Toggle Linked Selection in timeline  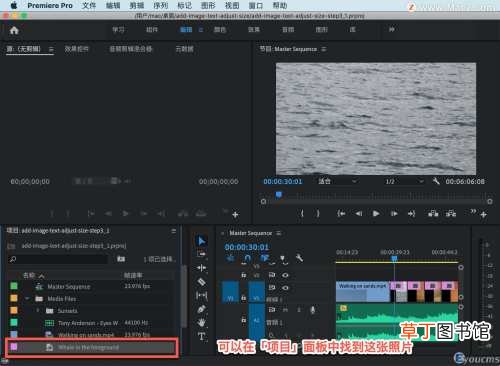point(265,258)
